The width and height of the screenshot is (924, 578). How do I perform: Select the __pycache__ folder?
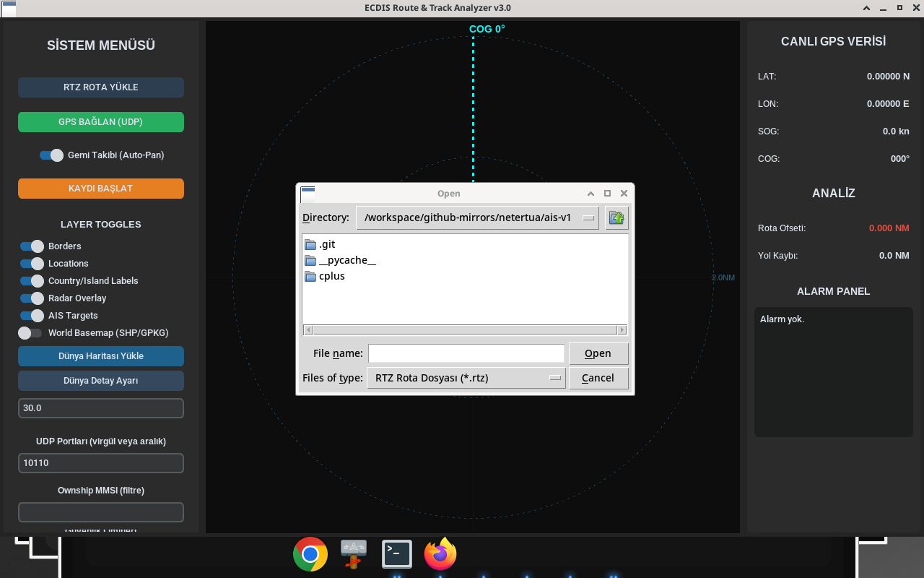point(340,260)
